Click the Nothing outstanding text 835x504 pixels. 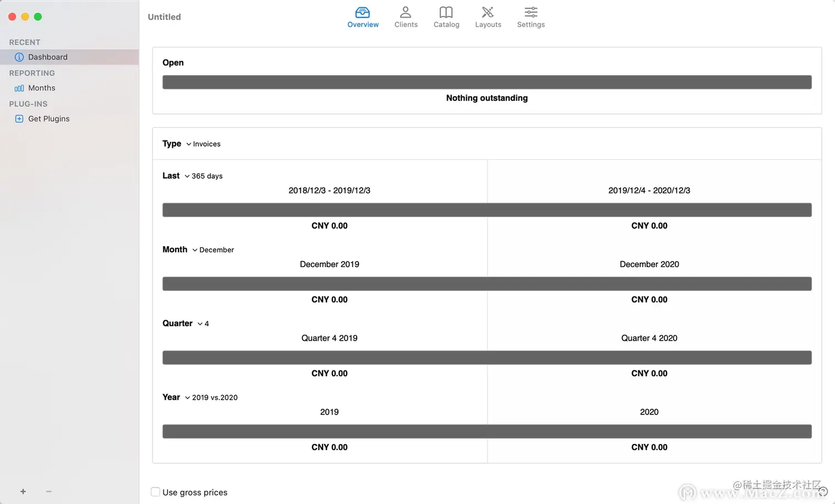[x=487, y=98]
